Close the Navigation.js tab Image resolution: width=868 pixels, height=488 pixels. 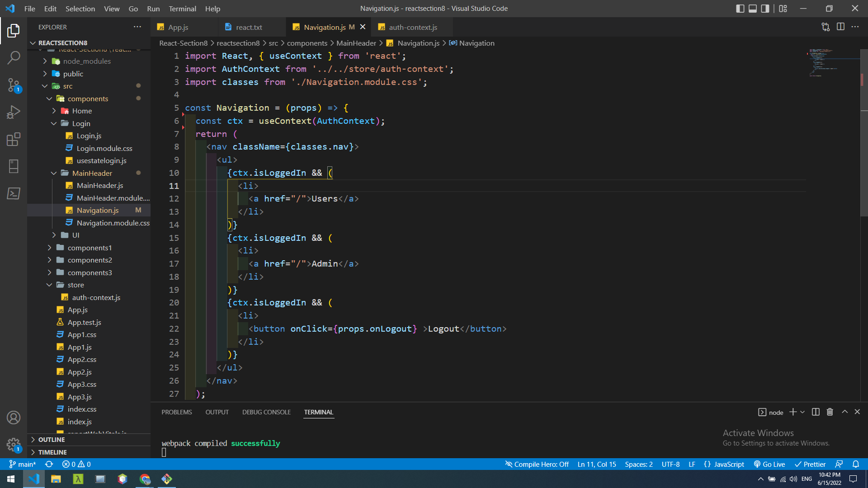363,27
